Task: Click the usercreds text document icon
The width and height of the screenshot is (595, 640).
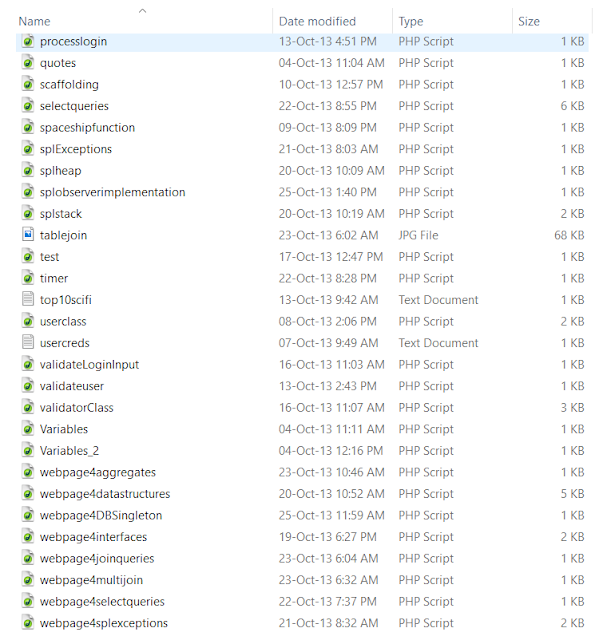Action: coord(28,343)
